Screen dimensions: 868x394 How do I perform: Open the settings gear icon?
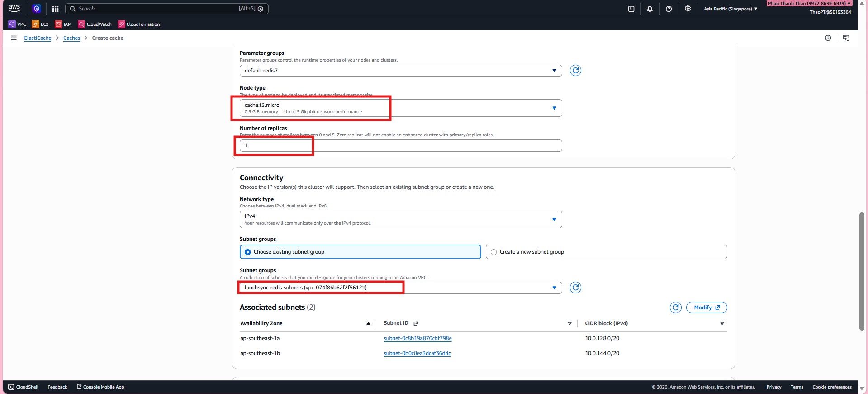coord(688,9)
